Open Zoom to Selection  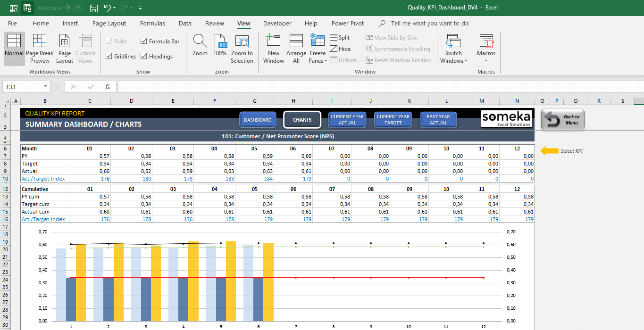tap(242, 47)
